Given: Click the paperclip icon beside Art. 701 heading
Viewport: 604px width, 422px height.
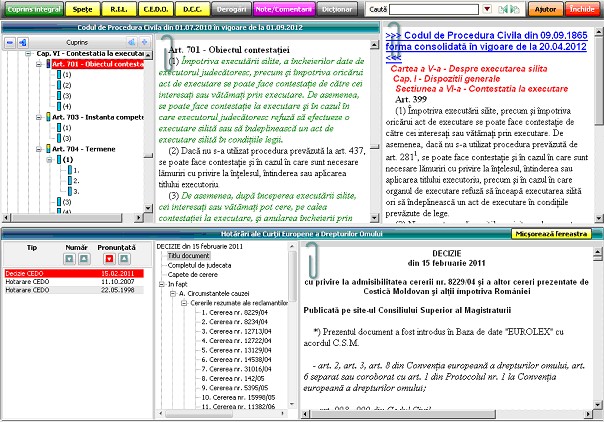Looking at the screenshot, I should pyautogui.click(x=167, y=53).
